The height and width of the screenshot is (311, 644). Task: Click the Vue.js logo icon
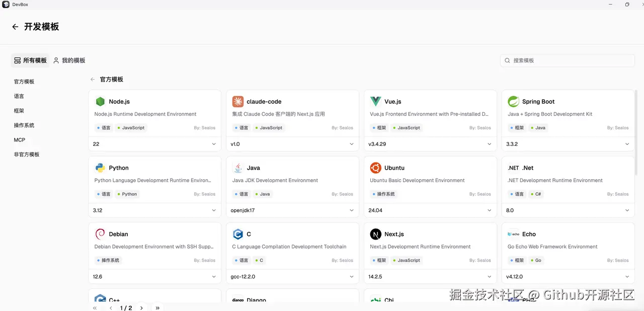376,102
